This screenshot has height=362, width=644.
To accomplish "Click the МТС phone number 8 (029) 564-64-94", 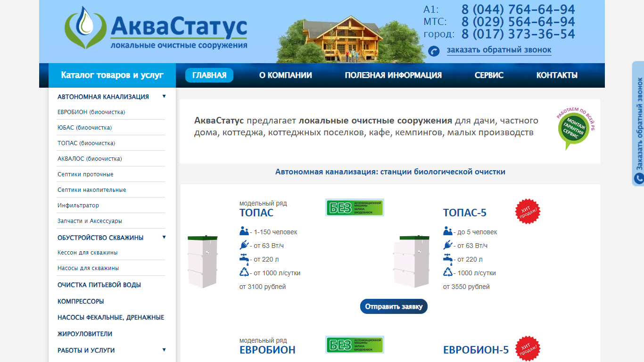I will tap(518, 22).
